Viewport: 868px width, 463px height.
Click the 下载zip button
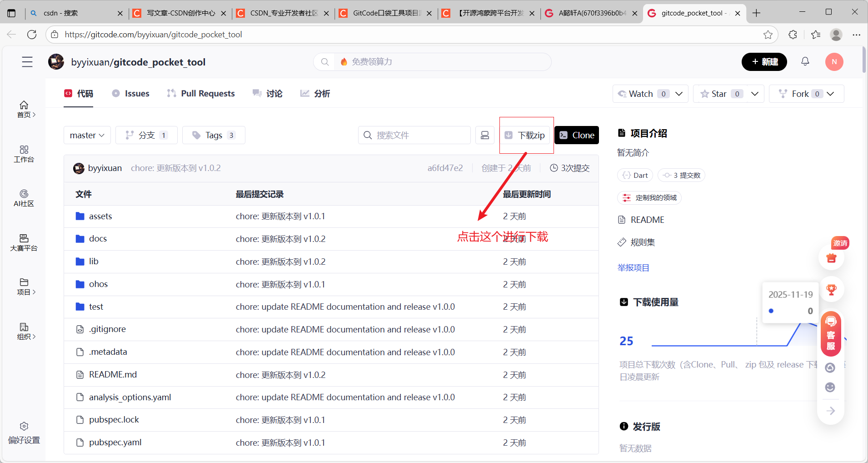coord(525,135)
